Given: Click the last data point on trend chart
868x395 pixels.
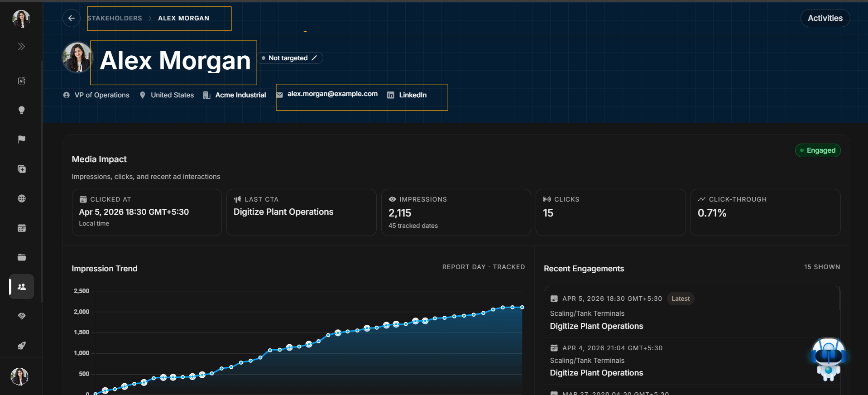Looking at the screenshot, I should point(522,307).
